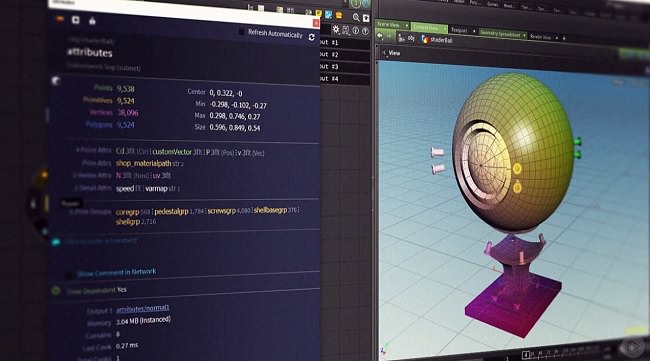Viewport: 650px width, 361px height.
Task: Close the Scene View tab
Action: (407, 26)
